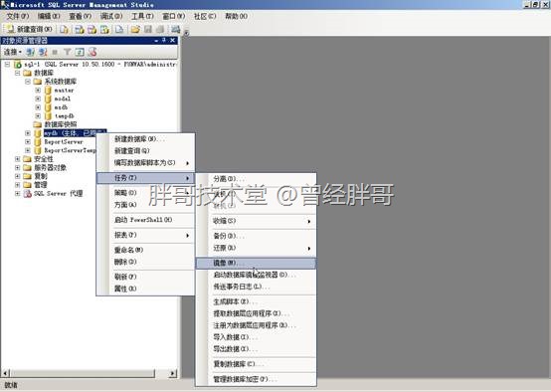Select the 数据库快照 folder icon
The image size is (551, 392).
(x=38, y=124)
